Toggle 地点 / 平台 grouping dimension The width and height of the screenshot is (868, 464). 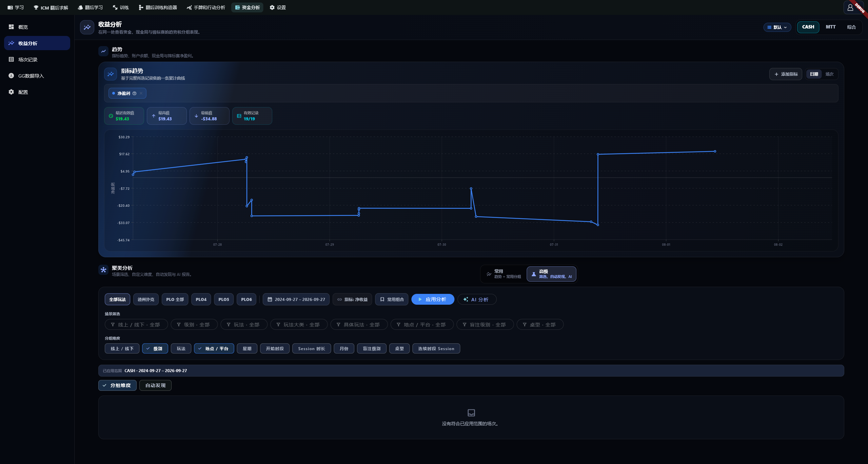[214, 348]
